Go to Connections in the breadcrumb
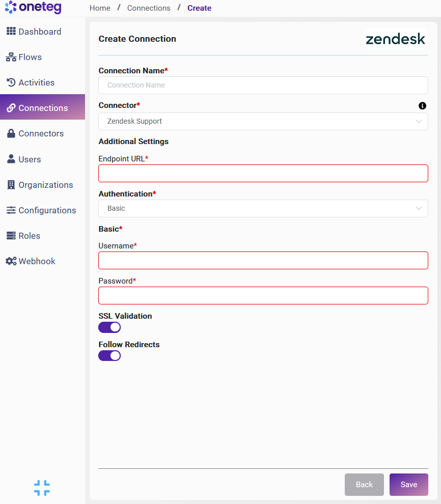The image size is (441, 504). pos(149,8)
